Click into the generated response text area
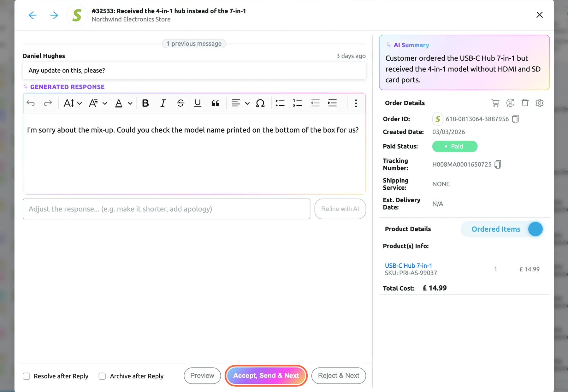This screenshot has width=568, height=392. (x=194, y=154)
